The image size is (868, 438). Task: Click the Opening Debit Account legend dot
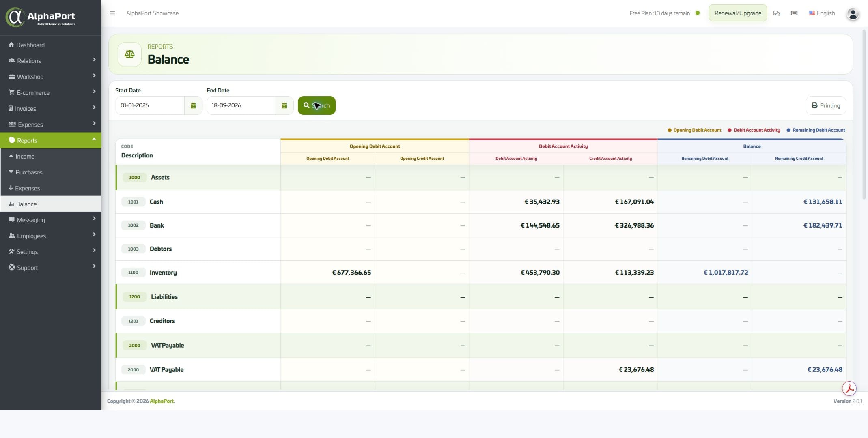(670, 130)
